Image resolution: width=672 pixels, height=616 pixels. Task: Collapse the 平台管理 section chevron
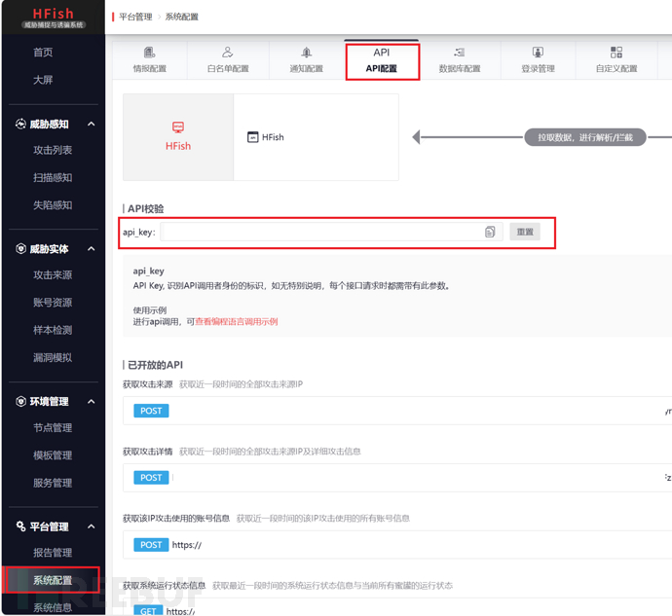point(92,526)
